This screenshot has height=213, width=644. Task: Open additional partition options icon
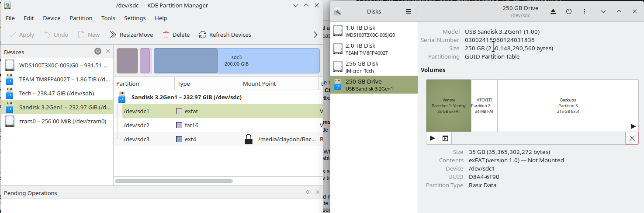pyautogui.click(x=445, y=138)
